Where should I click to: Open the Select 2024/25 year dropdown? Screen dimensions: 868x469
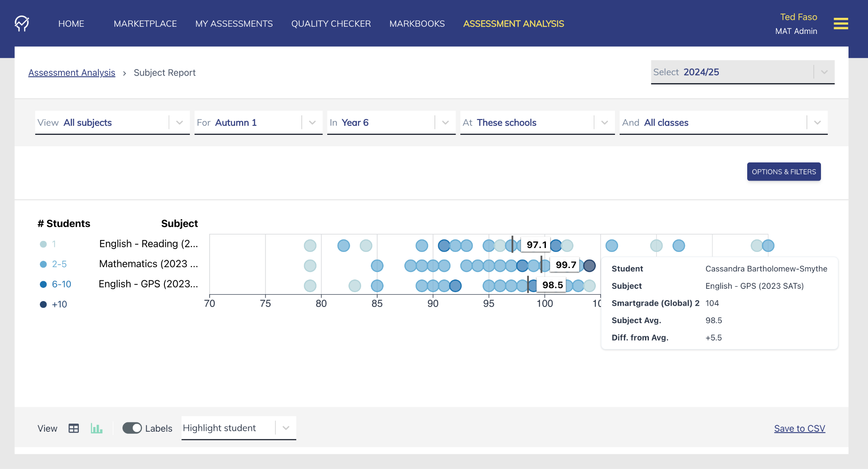[x=742, y=72]
